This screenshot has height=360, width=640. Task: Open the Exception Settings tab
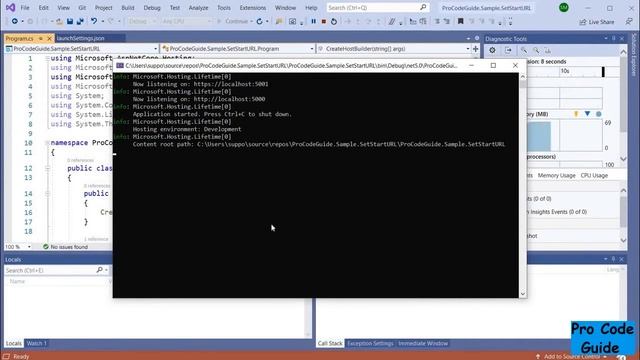click(x=370, y=343)
